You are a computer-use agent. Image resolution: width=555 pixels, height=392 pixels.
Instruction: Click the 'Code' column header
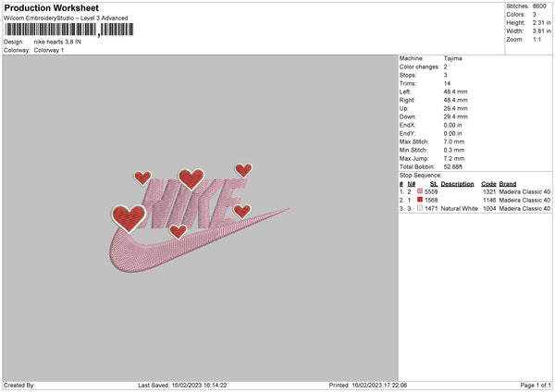pyautogui.click(x=488, y=184)
